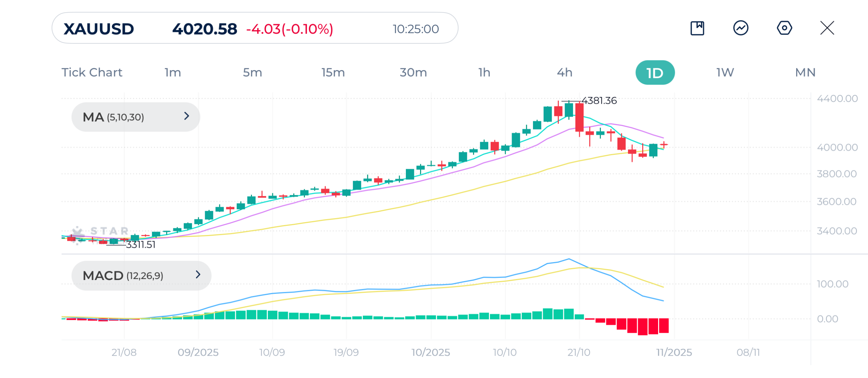Select the 1h timeframe
The image size is (868, 378).
tap(484, 73)
